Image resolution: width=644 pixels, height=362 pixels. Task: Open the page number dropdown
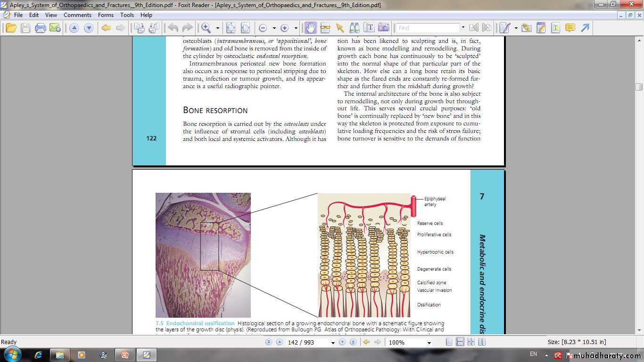tap(332, 343)
